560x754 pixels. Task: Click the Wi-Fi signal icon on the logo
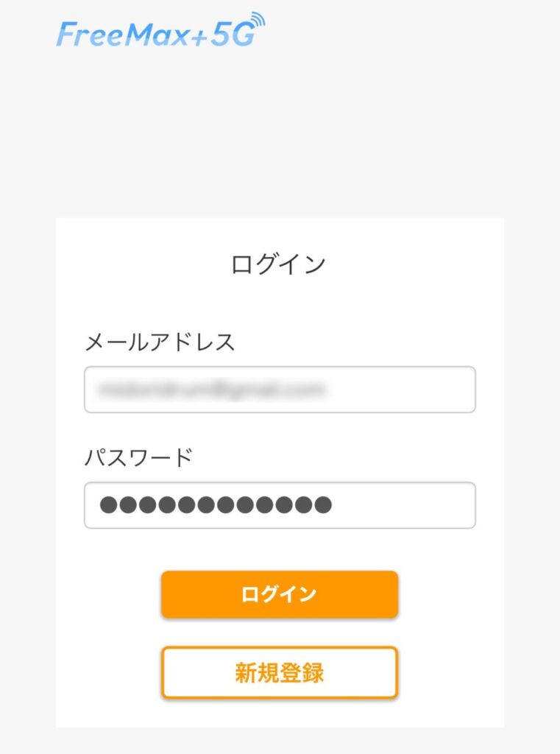(258, 20)
